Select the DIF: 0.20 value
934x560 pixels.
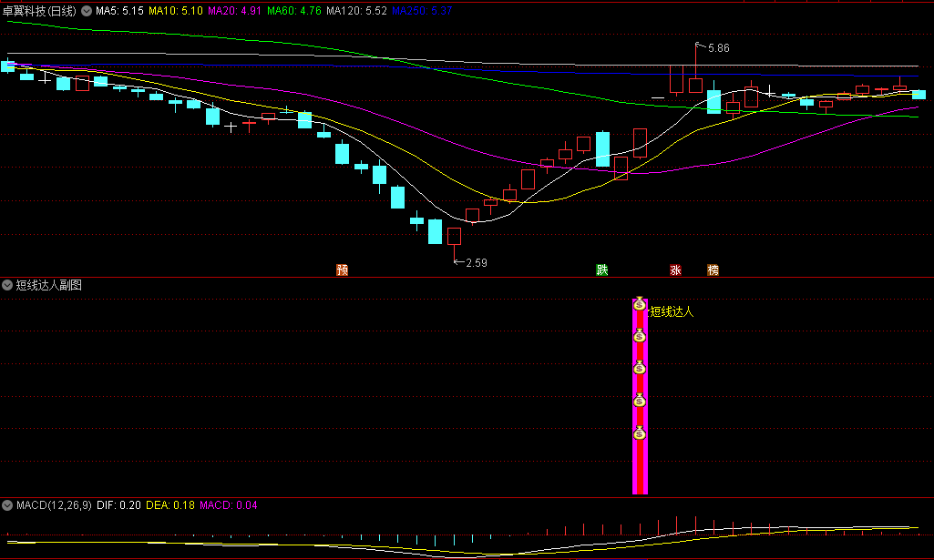click(x=119, y=505)
